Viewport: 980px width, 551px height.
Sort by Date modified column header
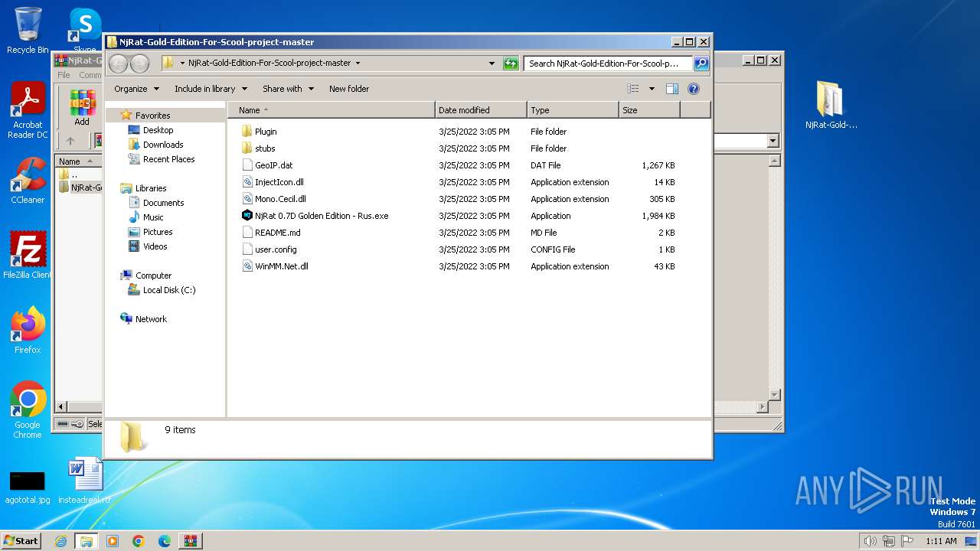tap(481, 110)
